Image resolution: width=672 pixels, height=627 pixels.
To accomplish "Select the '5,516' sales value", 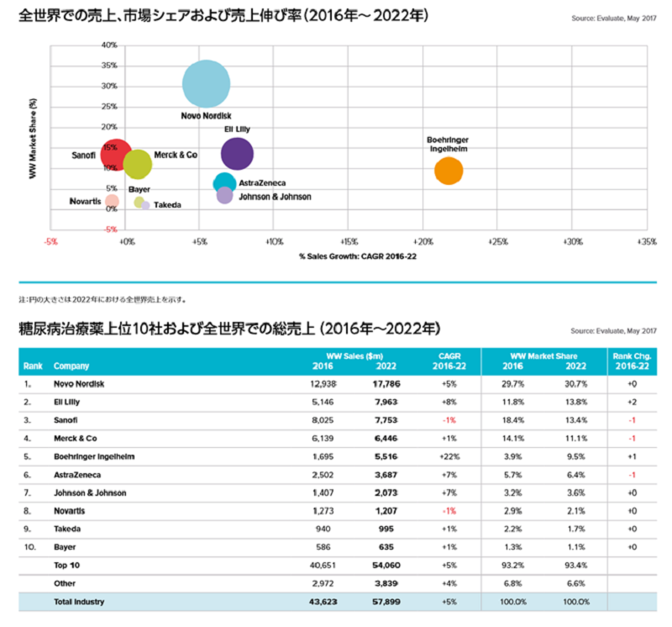I will (386, 456).
